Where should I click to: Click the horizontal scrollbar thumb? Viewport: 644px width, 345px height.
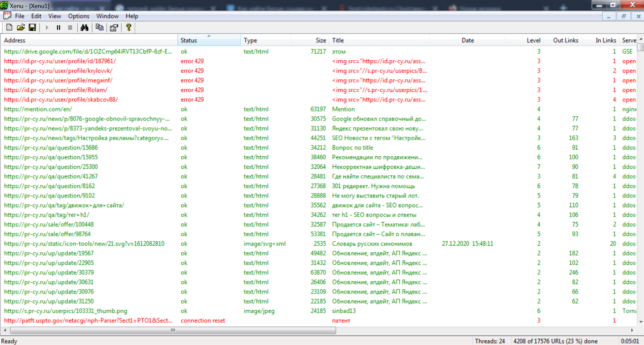point(173,330)
